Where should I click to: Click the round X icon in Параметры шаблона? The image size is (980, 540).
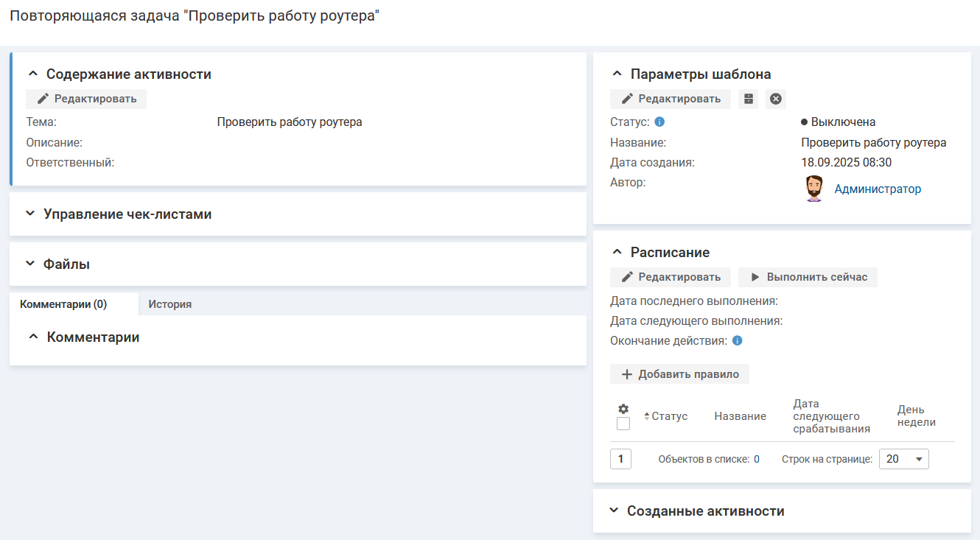pyautogui.click(x=775, y=99)
